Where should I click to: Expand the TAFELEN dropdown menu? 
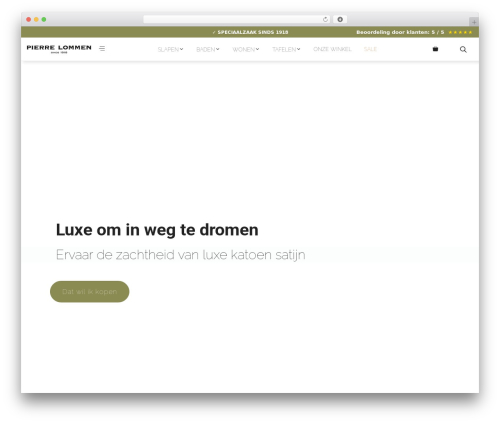pyautogui.click(x=286, y=49)
